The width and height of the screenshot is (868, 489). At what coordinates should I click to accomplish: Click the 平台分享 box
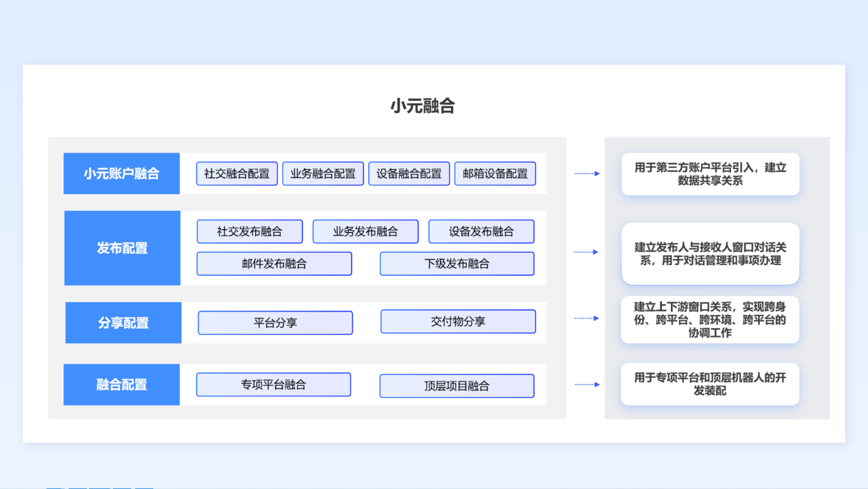pyautogui.click(x=275, y=323)
